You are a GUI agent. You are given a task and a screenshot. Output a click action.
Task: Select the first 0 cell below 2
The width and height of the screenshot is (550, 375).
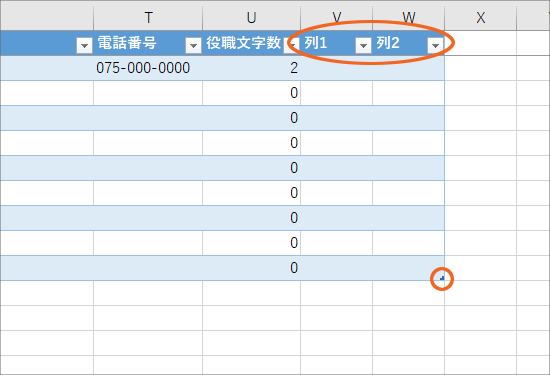pos(251,93)
